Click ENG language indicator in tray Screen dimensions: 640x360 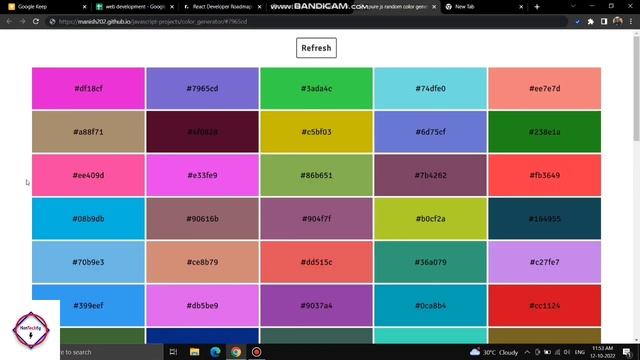point(580,352)
